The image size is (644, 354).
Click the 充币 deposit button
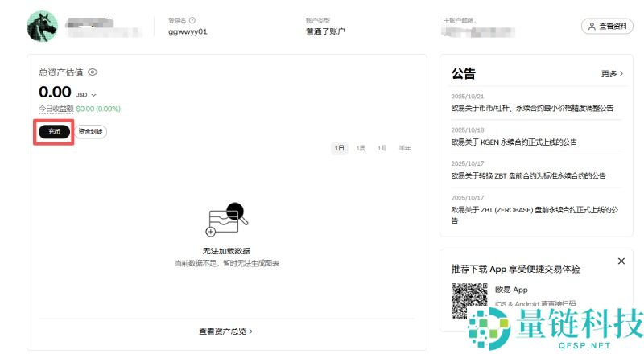tap(54, 131)
